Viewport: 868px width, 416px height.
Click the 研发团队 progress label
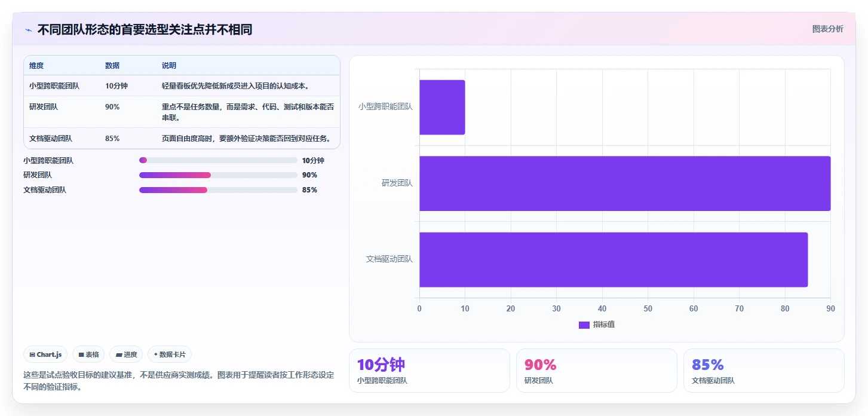pos(38,175)
